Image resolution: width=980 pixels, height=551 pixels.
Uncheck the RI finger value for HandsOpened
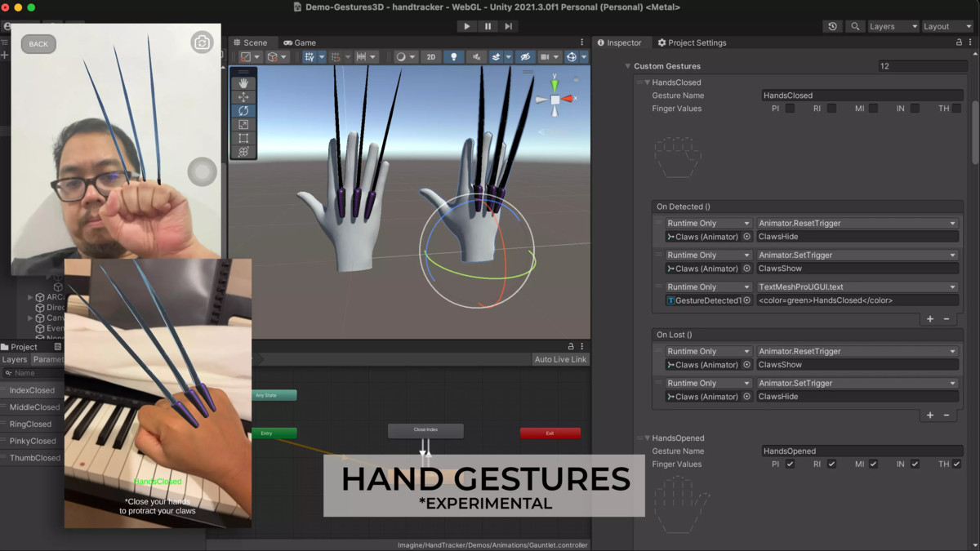tap(831, 464)
